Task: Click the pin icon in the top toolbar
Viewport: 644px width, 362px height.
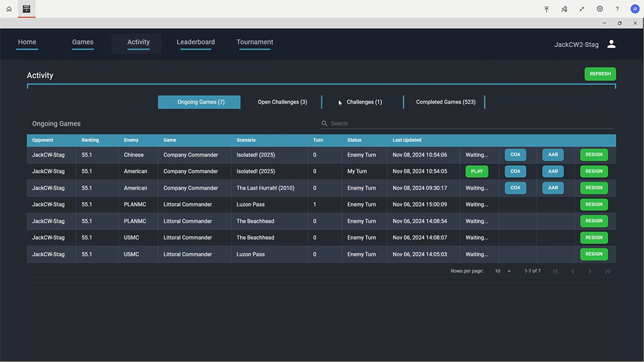Action: coord(564,8)
